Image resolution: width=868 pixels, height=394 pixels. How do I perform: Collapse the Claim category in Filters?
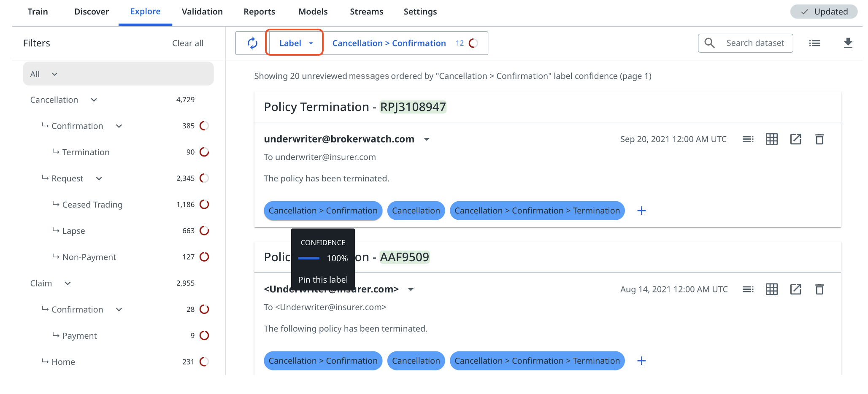pyautogui.click(x=68, y=283)
